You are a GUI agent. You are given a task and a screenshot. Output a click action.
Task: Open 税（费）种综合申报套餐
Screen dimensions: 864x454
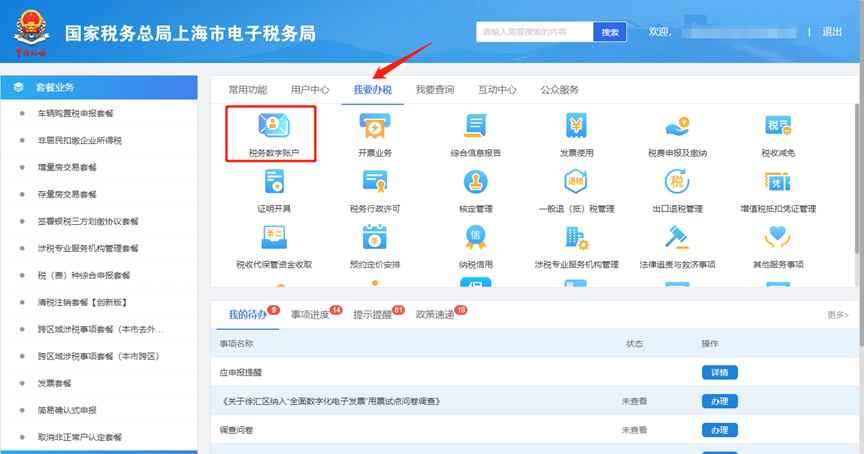coord(84,275)
